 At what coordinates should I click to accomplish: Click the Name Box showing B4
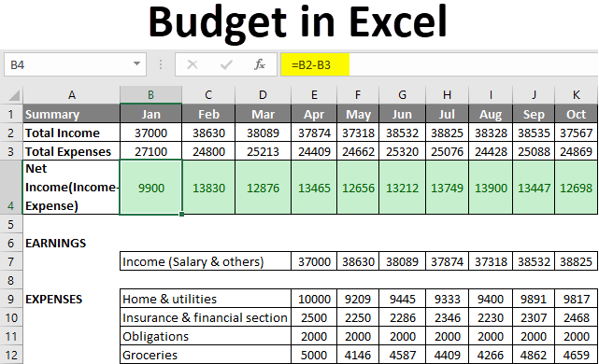[76, 64]
